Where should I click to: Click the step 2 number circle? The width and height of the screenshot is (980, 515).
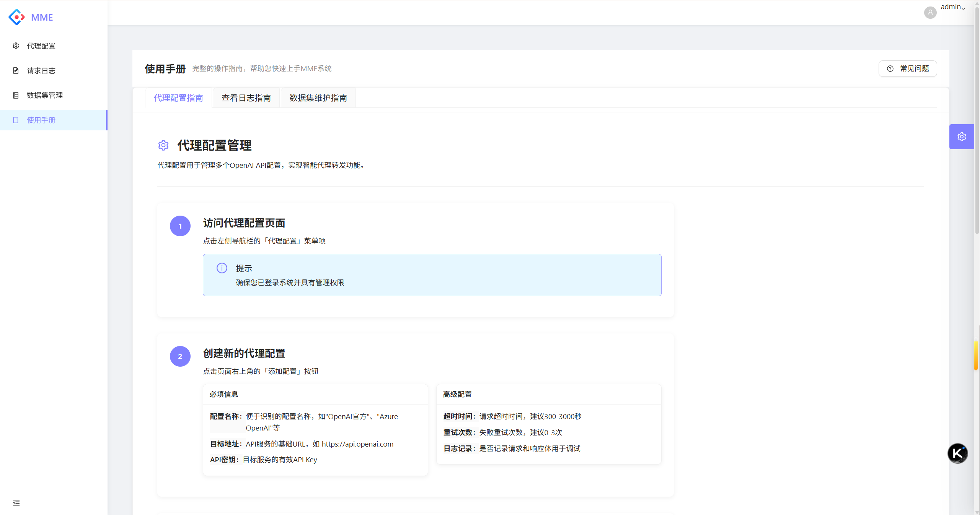pos(180,356)
